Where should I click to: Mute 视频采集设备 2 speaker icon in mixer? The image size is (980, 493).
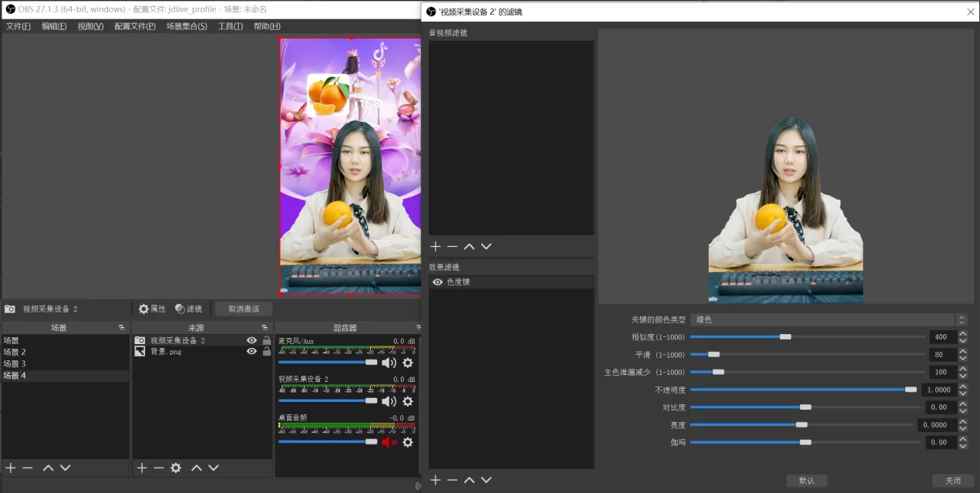[x=389, y=401]
